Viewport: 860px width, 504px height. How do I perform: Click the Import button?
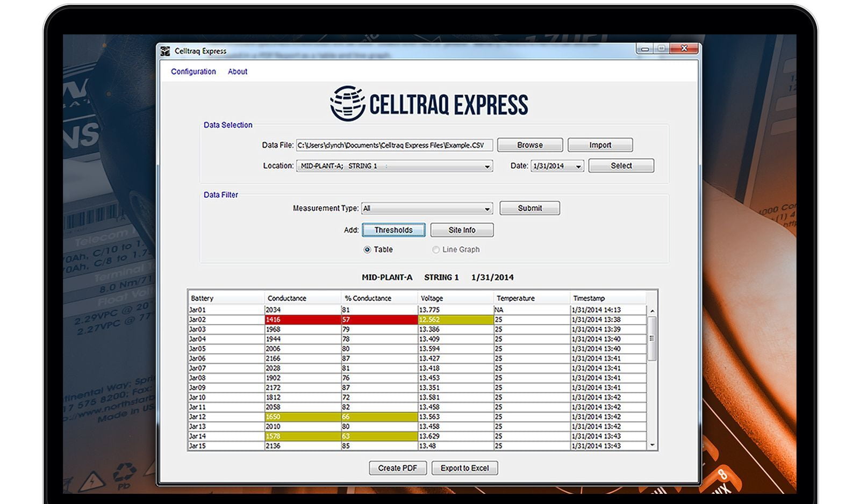[600, 145]
